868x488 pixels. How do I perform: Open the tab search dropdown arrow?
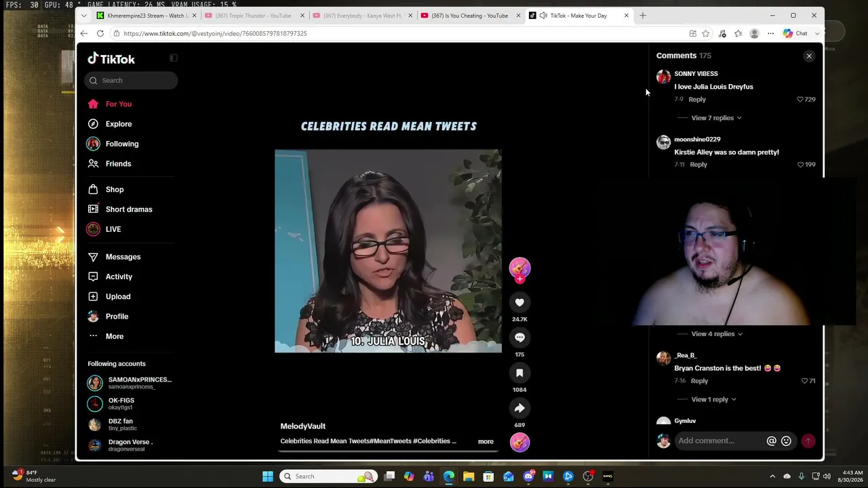[x=83, y=16]
